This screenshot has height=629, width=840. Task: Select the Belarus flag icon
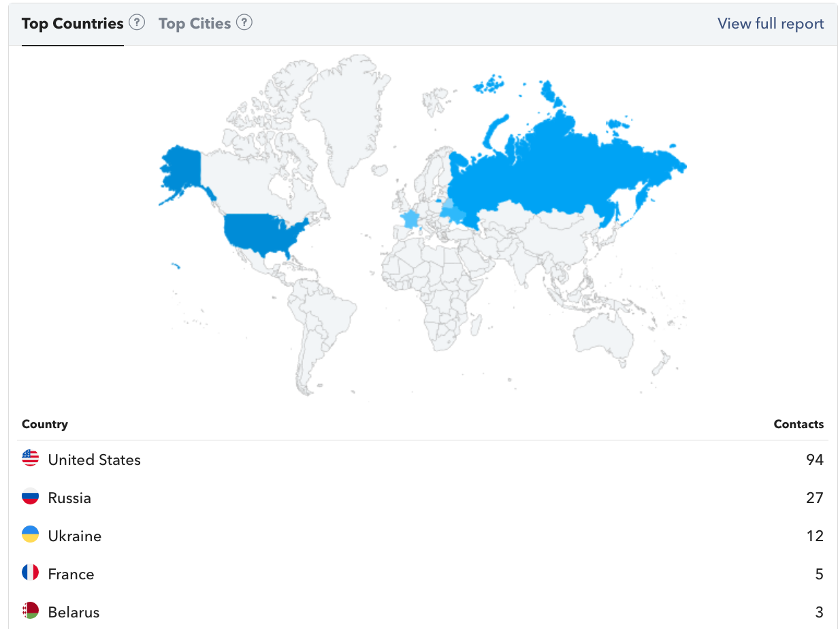coord(31,611)
